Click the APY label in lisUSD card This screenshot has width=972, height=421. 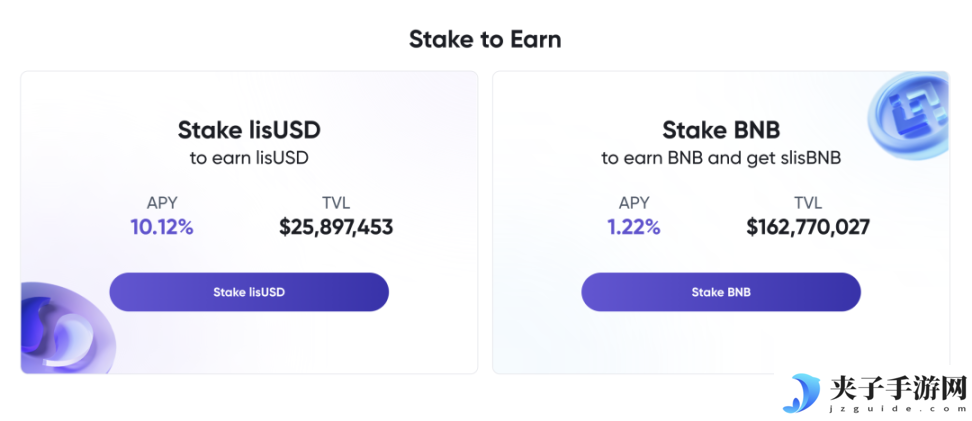(x=162, y=203)
